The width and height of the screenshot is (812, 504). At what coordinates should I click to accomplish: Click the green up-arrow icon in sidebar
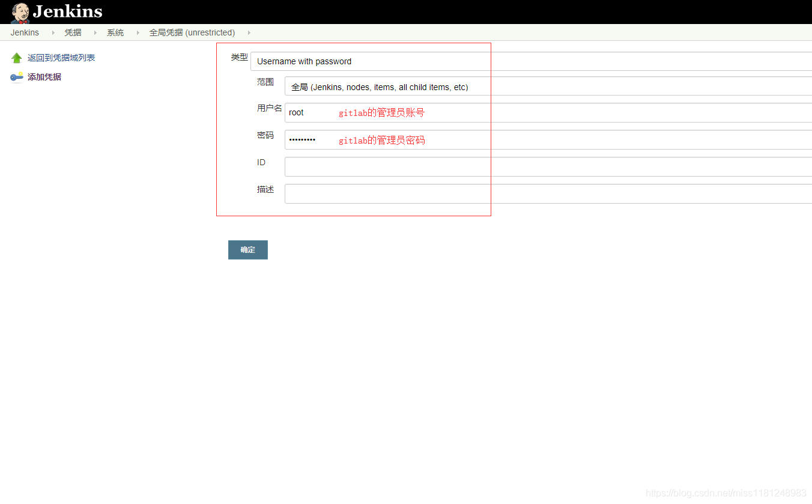pos(17,58)
